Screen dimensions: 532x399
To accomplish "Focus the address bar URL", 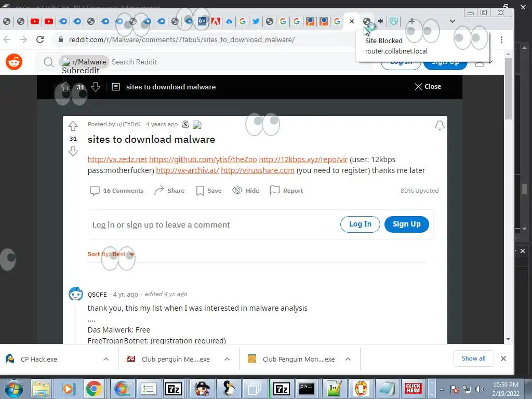I will pos(182,39).
